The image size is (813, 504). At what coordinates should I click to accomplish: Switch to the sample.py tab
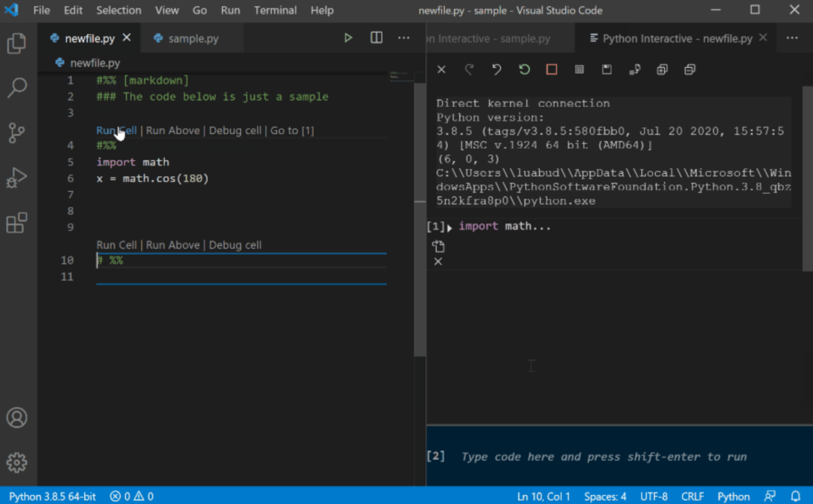coord(193,38)
